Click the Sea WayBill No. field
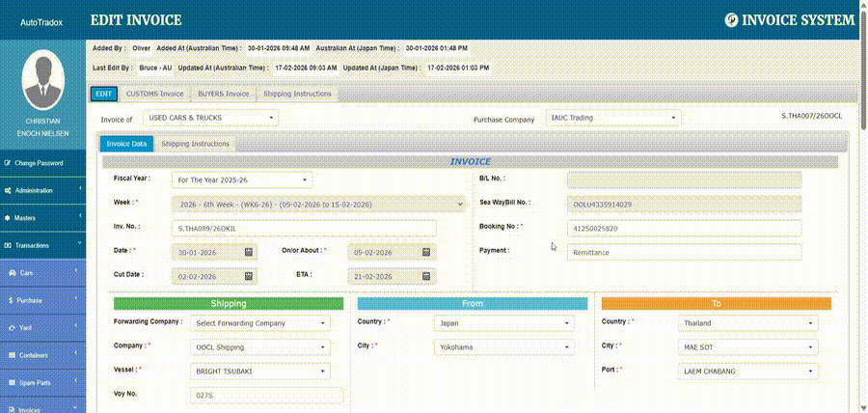The height and width of the screenshot is (413, 868). click(684, 204)
